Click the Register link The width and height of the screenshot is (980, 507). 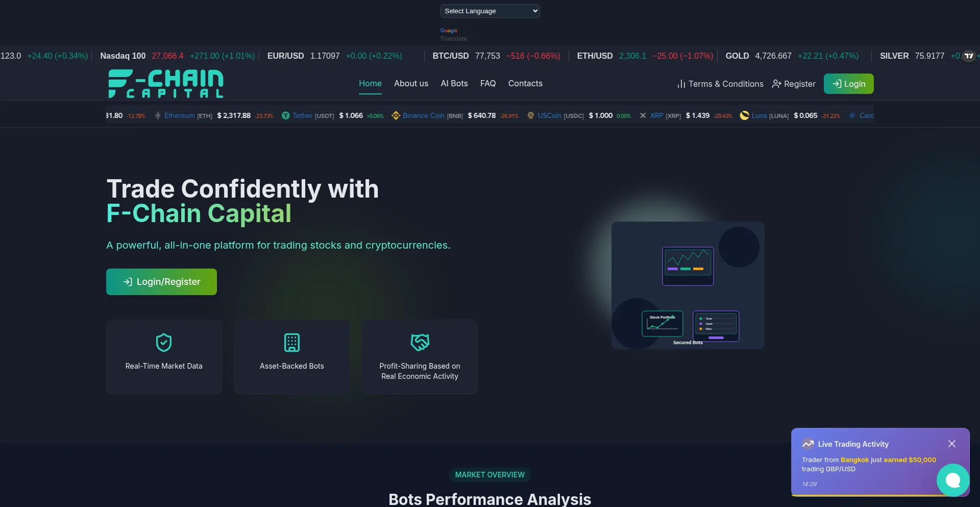coord(794,84)
